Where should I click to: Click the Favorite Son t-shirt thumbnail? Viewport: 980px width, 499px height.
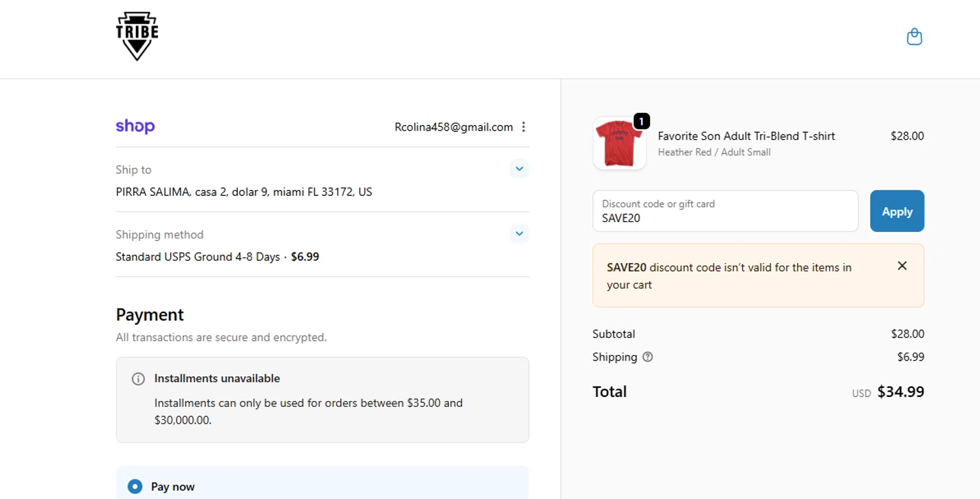pyautogui.click(x=619, y=144)
